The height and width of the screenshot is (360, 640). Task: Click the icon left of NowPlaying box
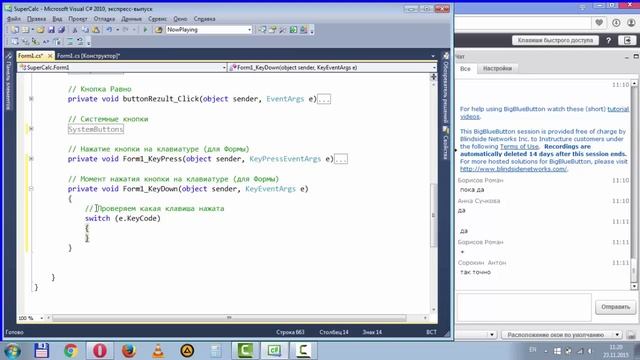coord(158,30)
